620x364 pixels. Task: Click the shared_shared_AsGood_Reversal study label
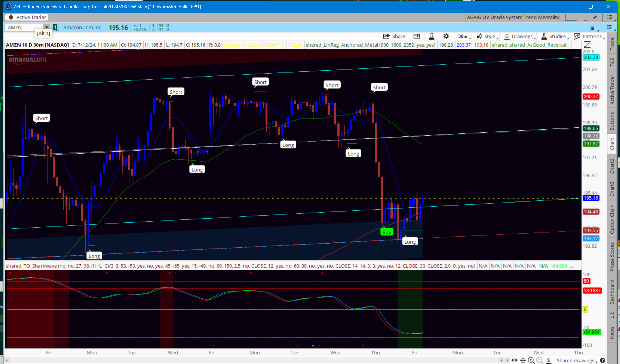click(531, 45)
